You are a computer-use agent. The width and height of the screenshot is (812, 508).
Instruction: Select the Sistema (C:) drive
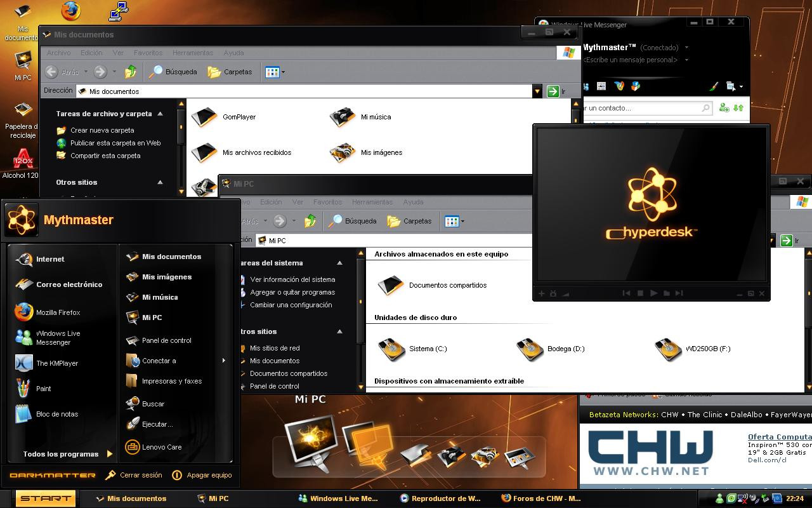point(412,349)
